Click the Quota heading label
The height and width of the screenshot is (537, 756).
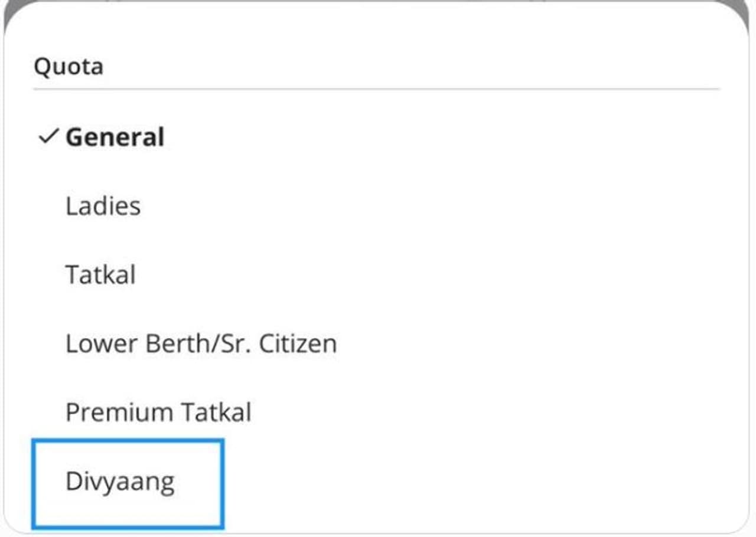tap(69, 66)
